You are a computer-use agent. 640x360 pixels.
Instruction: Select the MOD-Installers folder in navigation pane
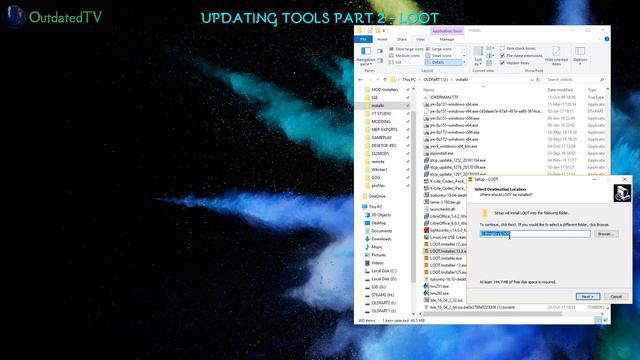click(384, 89)
